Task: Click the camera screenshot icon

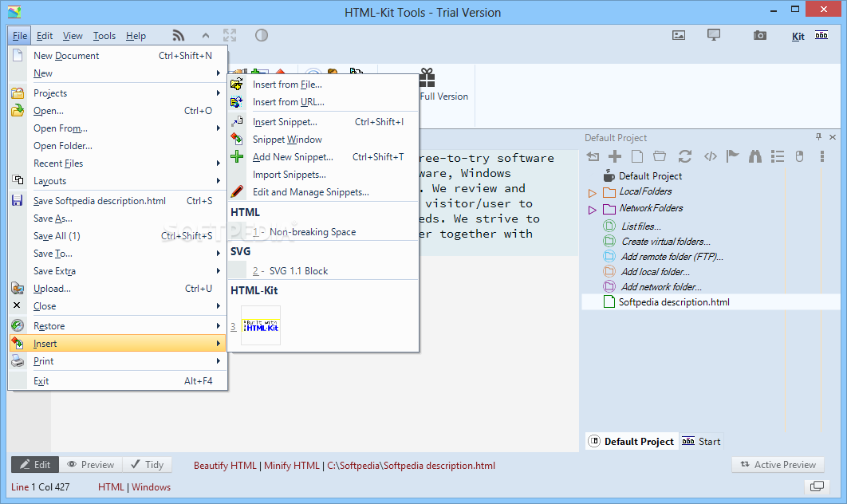Action: point(760,36)
